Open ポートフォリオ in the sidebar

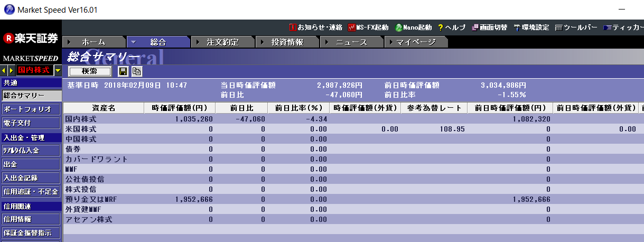tap(31, 109)
